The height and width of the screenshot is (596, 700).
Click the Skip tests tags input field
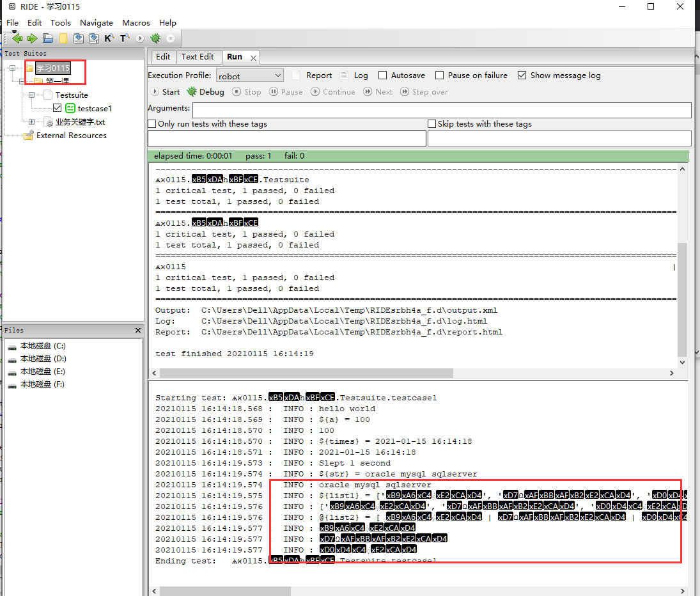coord(559,138)
